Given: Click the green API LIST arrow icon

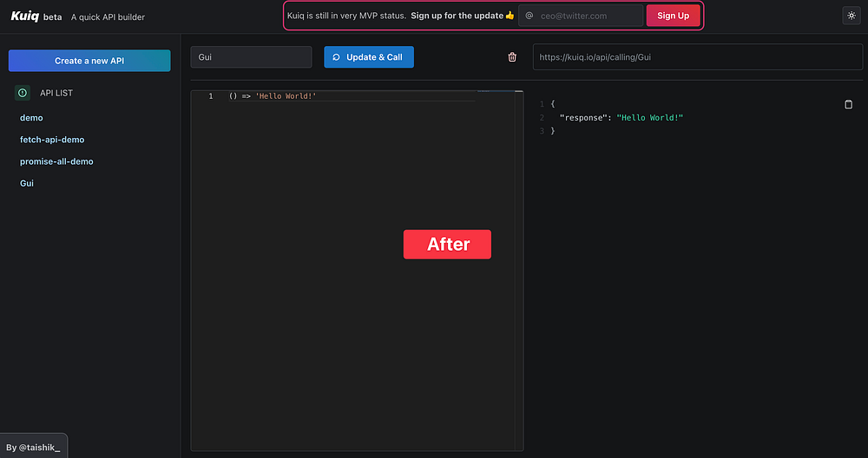Looking at the screenshot, I should pos(23,93).
